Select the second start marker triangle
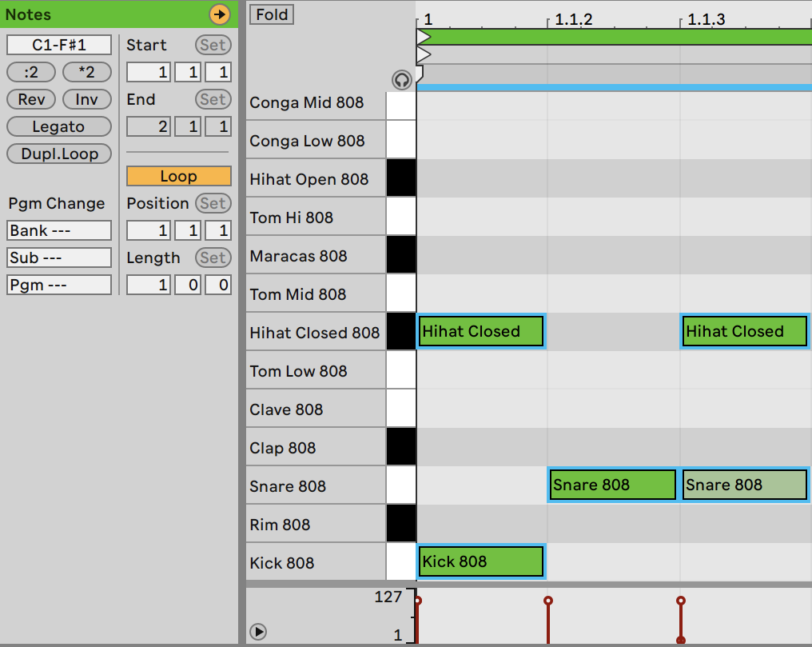The image size is (812, 647). click(x=424, y=54)
